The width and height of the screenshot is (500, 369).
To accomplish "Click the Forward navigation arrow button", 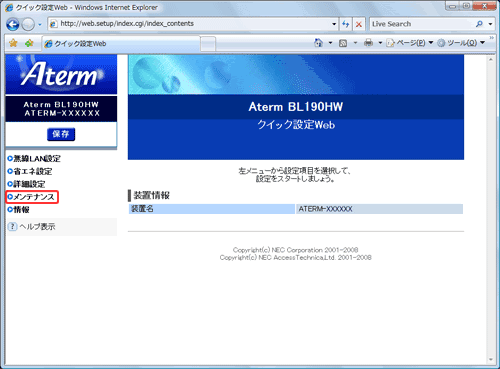I will [28, 24].
